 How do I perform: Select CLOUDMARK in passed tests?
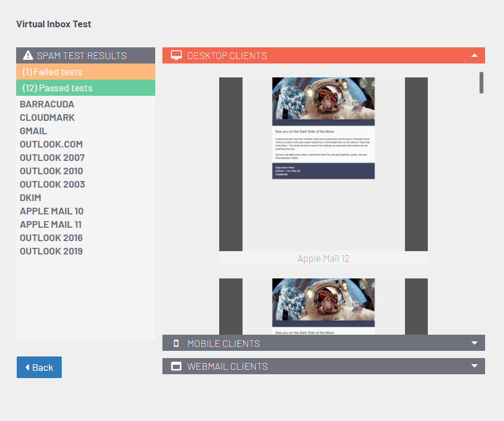(47, 118)
